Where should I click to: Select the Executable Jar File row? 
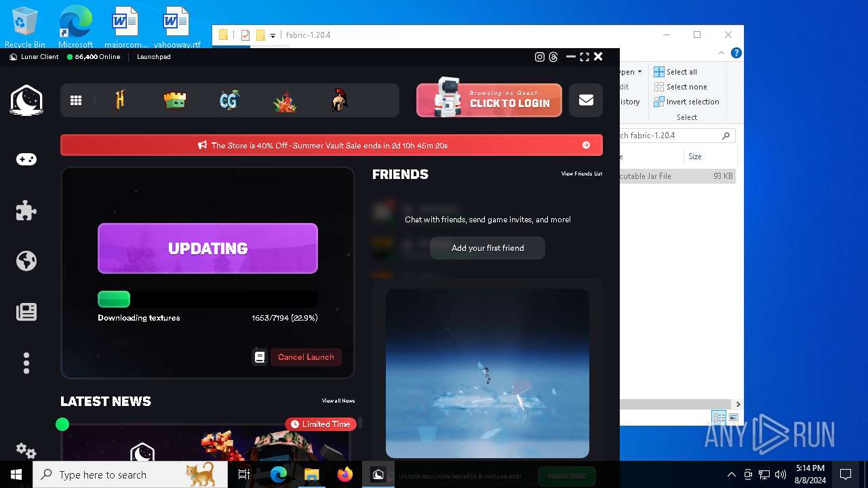677,176
